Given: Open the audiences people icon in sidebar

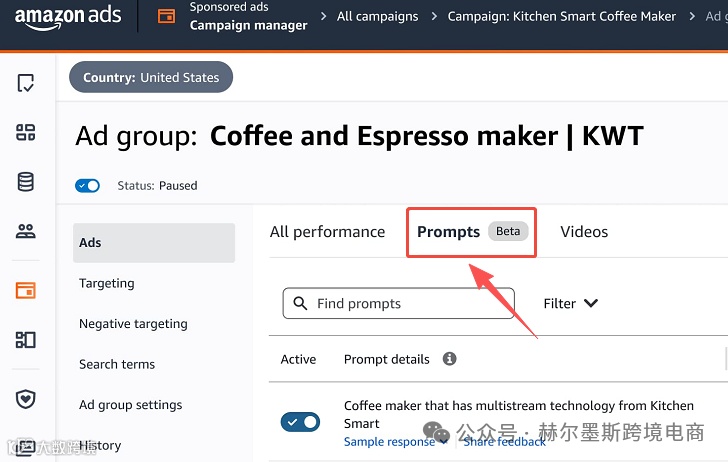Looking at the screenshot, I should pyautogui.click(x=26, y=231).
